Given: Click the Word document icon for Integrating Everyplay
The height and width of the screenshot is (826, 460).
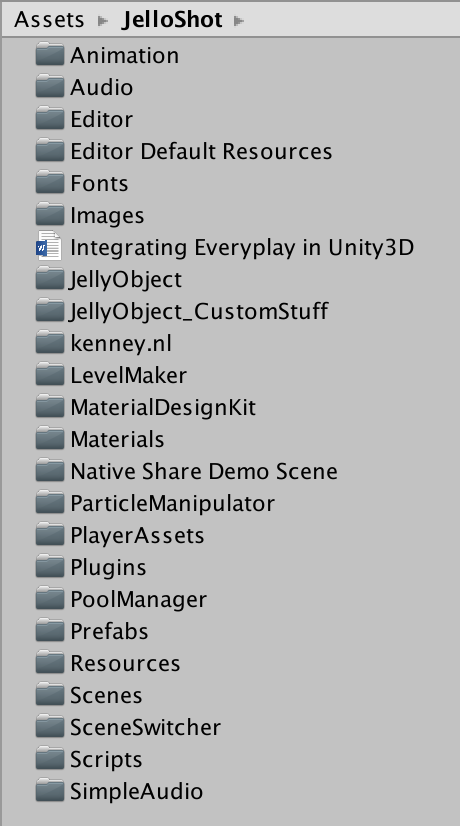Looking at the screenshot, I should tap(49, 246).
